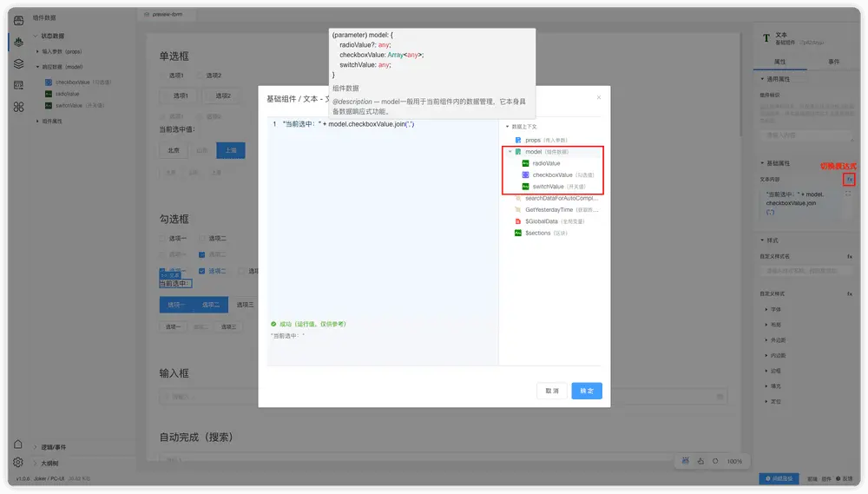This screenshot has width=868, height=494.
Task: Open the code panel sidebar icon
Action: tap(18, 85)
